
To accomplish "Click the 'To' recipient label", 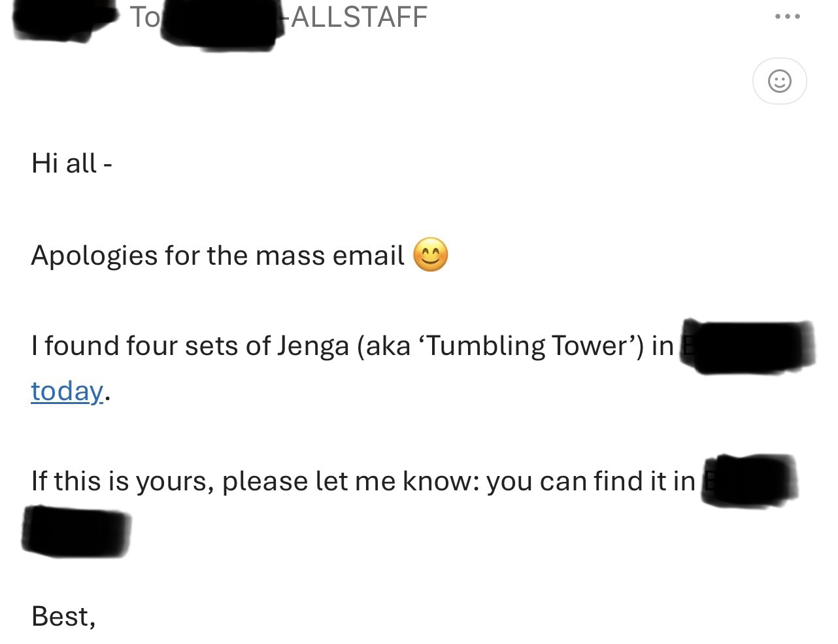I will 144,16.
